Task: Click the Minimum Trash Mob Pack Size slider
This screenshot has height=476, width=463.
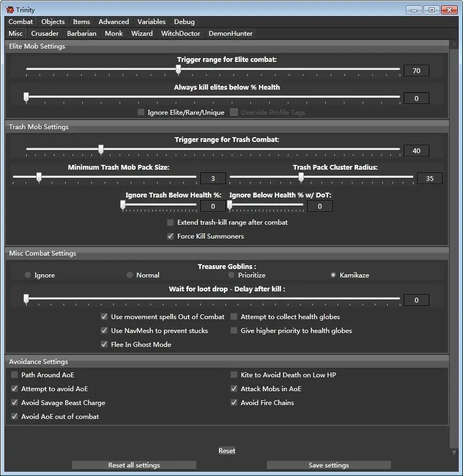Action: point(105,178)
